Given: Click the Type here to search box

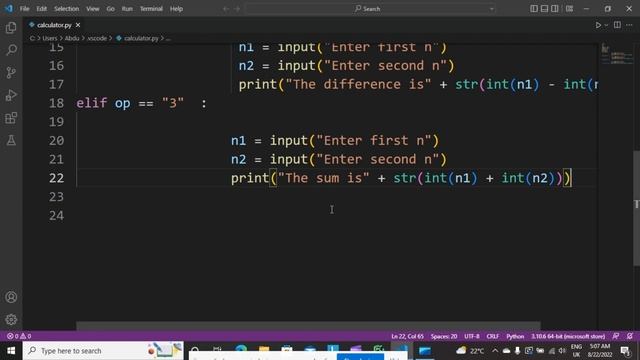Looking at the screenshot, I should (103, 351).
